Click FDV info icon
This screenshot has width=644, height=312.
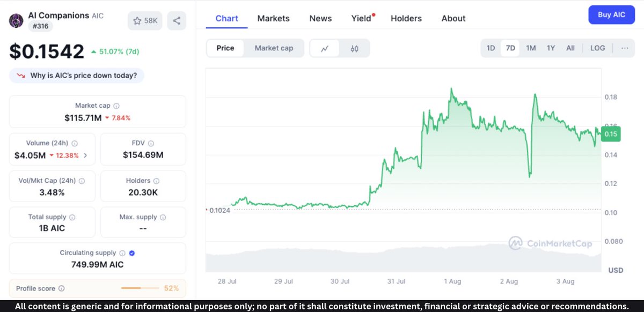coord(151,144)
